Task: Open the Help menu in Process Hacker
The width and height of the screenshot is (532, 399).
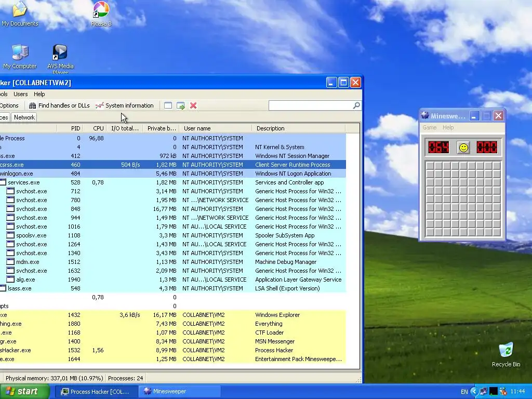Action: (39, 94)
